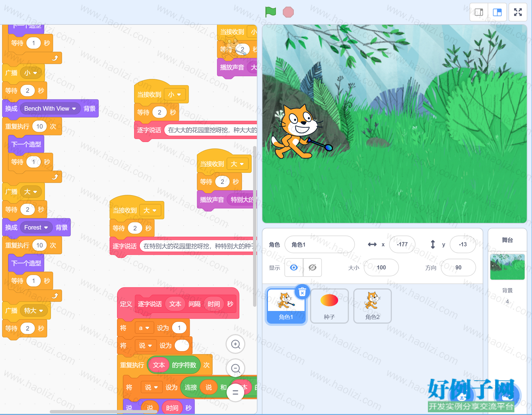Viewport: 532px width, 415px height.
Task: Hide the sprite with crossed eye icon
Action: coord(313,267)
